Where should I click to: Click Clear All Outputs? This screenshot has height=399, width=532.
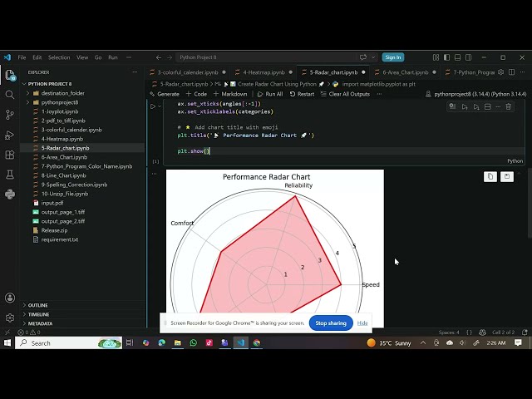[x=345, y=94]
